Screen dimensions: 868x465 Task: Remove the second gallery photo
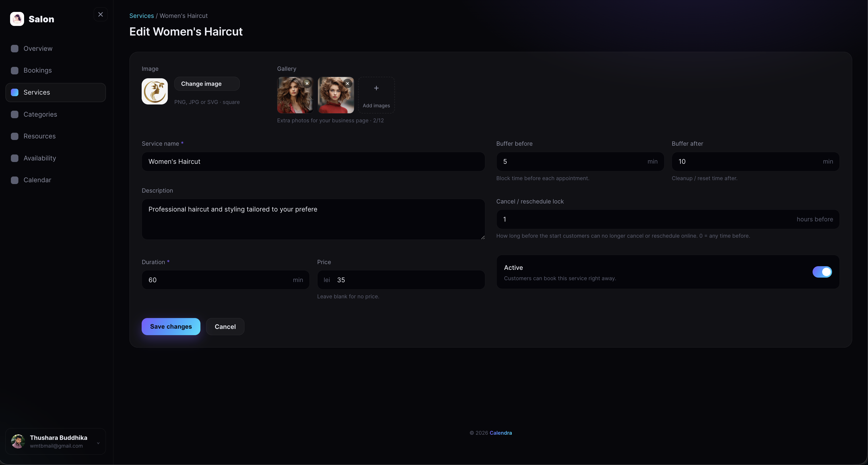click(348, 83)
